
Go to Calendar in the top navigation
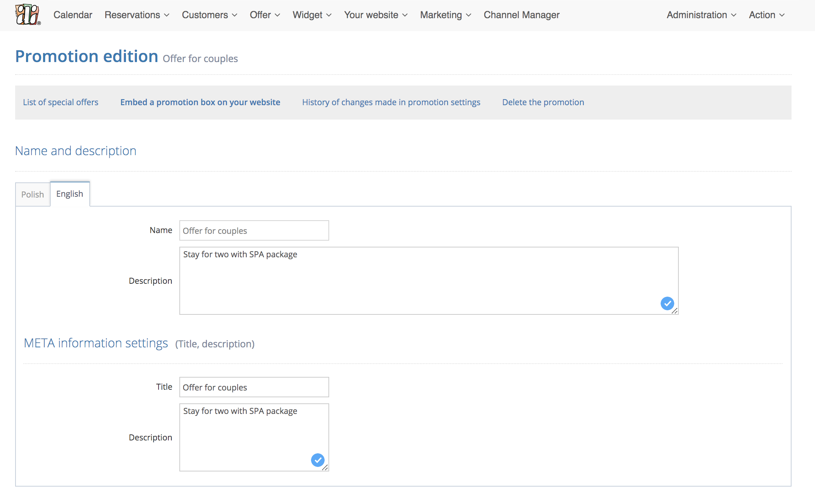click(x=73, y=15)
